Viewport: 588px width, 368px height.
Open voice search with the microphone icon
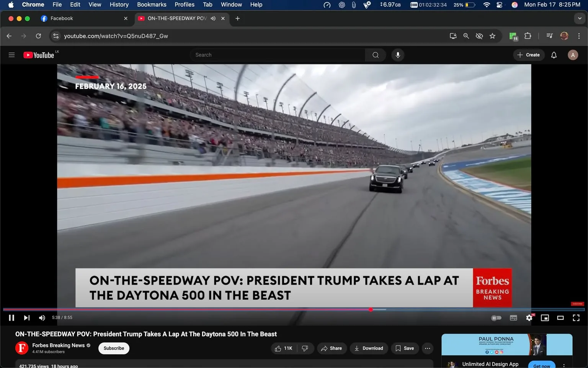pyautogui.click(x=398, y=54)
